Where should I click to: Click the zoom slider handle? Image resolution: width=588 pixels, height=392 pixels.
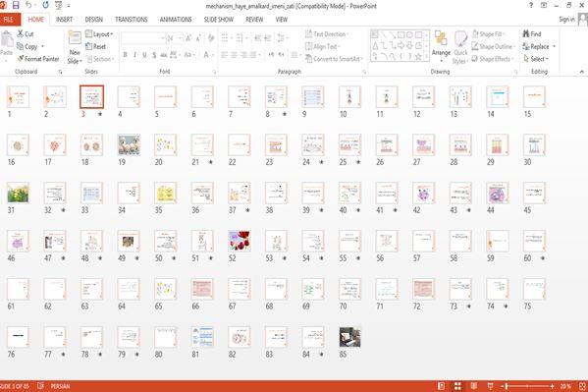[507, 386]
